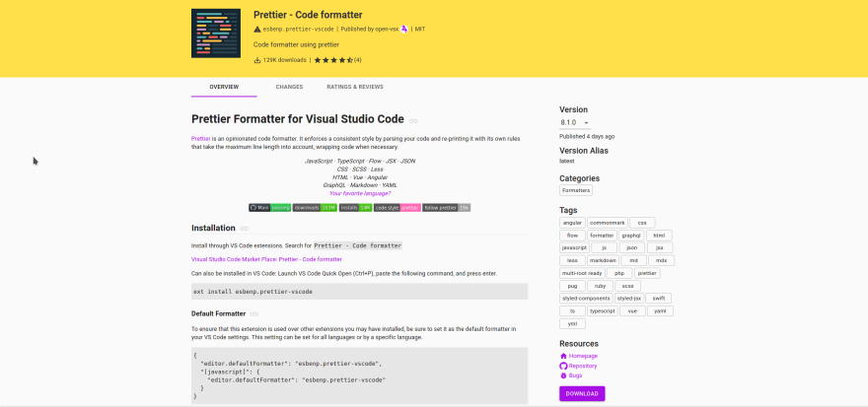The width and height of the screenshot is (868, 407).
Task: Select the yaml tag
Action: (x=661, y=311)
